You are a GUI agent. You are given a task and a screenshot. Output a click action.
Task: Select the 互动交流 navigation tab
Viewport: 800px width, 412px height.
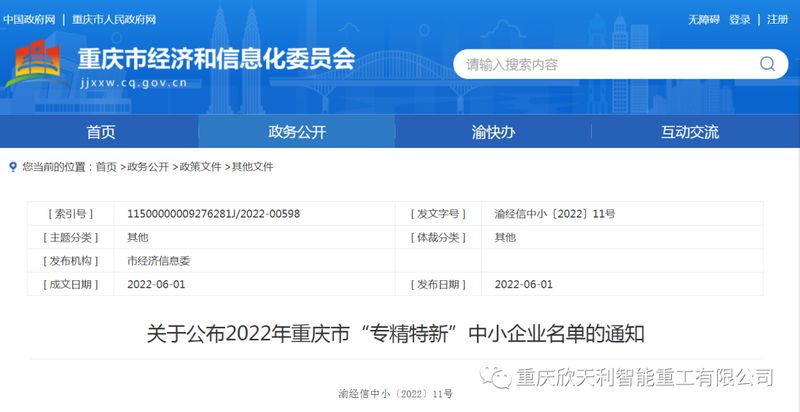click(x=689, y=132)
